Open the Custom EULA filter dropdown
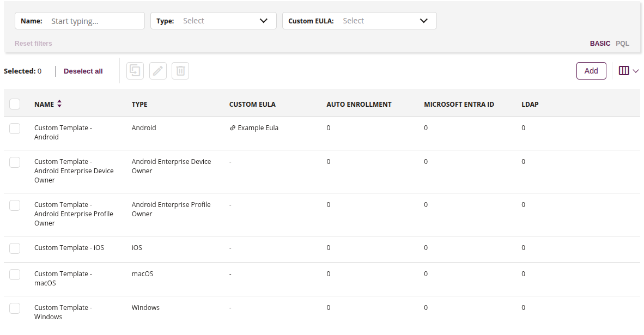The width and height of the screenshot is (644, 335). tap(381, 20)
